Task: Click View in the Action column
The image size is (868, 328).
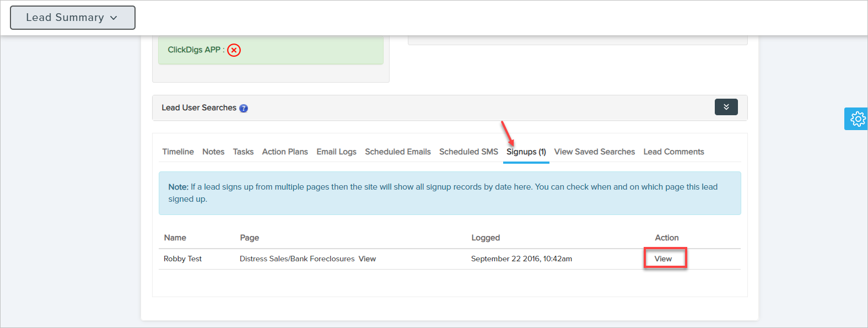Action: [663, 259]
